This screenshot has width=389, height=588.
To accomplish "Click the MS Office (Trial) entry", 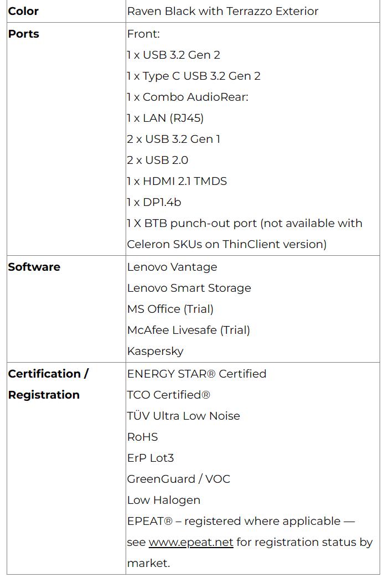I will click(170, 309).
